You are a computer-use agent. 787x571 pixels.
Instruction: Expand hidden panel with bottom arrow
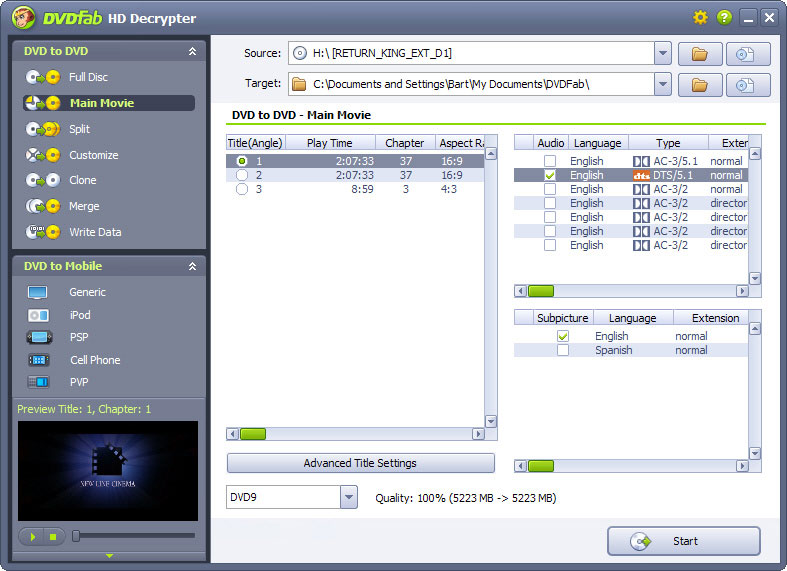[x=109, y=556]
